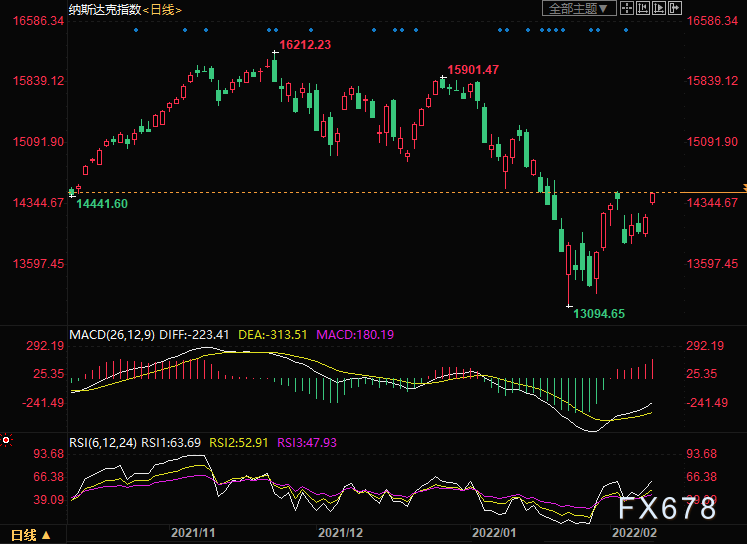Click the play-forward chart axis icon
This screenshot has width=747, height=544.
pyautogui.click(x=659, y=8)
